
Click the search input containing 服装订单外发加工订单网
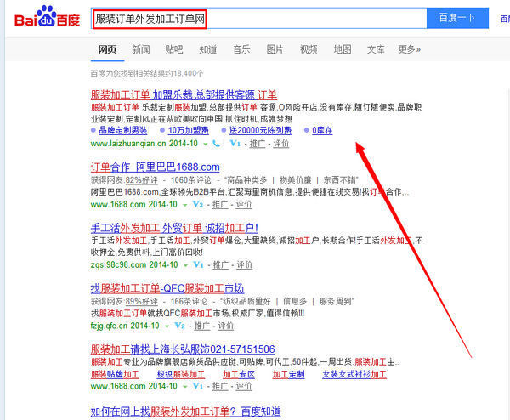(255, 18)
